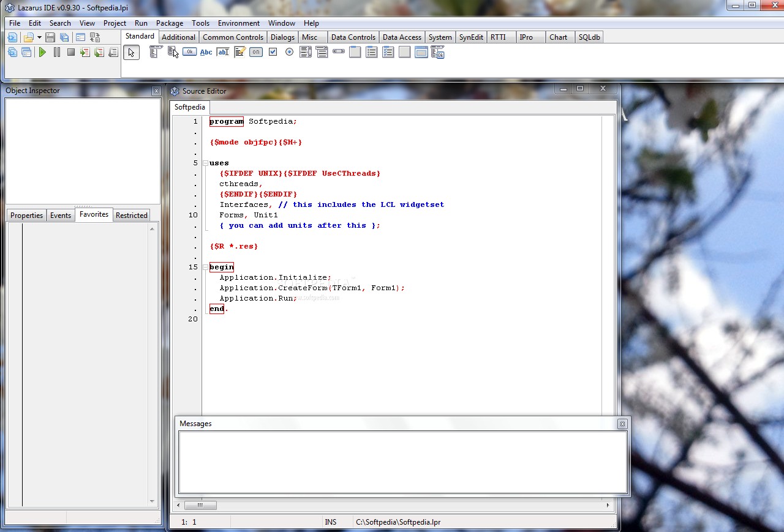Click the View Forms toolbar icon
This screenshot has height=532, width=784.
(26, 52)
